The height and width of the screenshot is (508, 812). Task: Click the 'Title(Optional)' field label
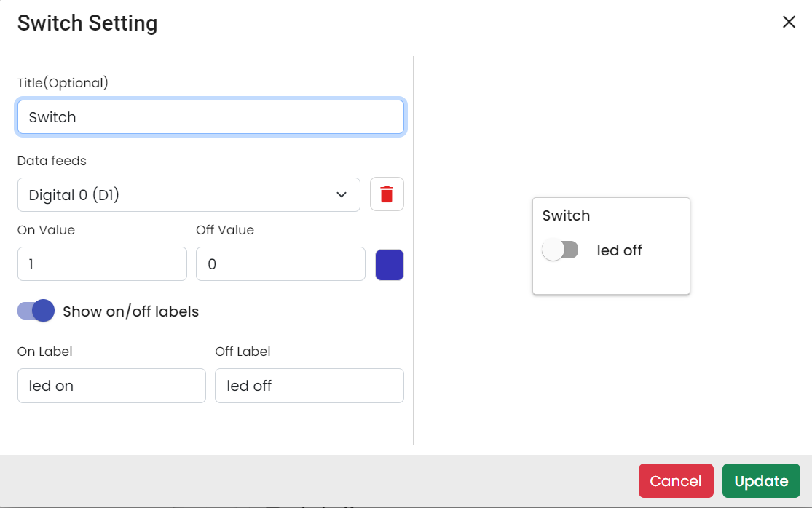tap(63, 83)
